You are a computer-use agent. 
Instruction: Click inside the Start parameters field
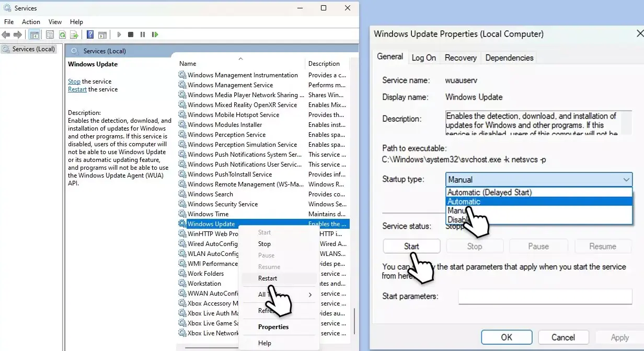544,296
